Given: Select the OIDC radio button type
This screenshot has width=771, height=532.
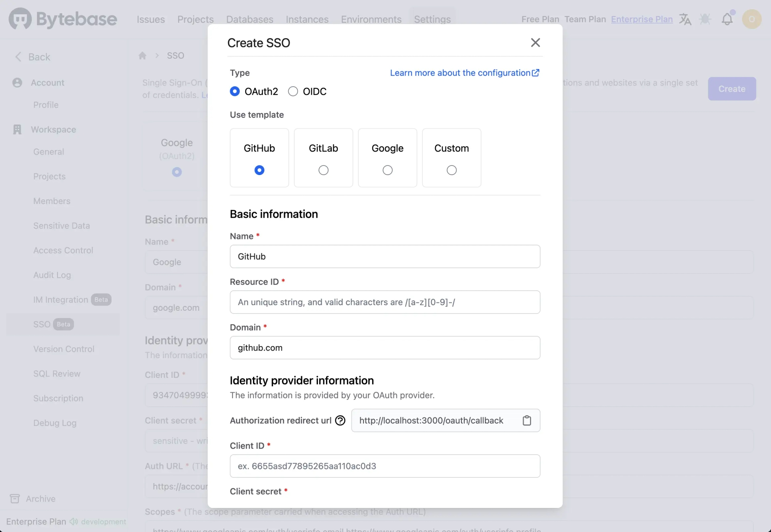Looking at the screenshot, I should click(293, 92).
